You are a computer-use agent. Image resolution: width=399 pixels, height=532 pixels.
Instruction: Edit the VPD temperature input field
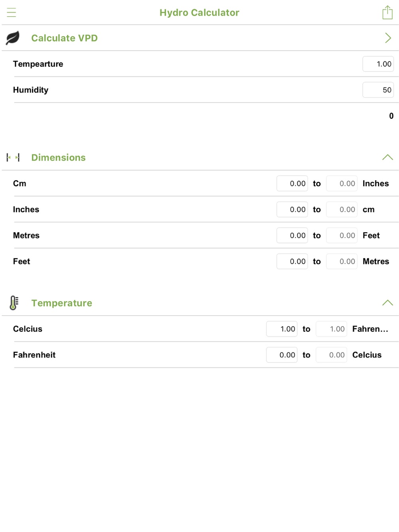(378, 64)
